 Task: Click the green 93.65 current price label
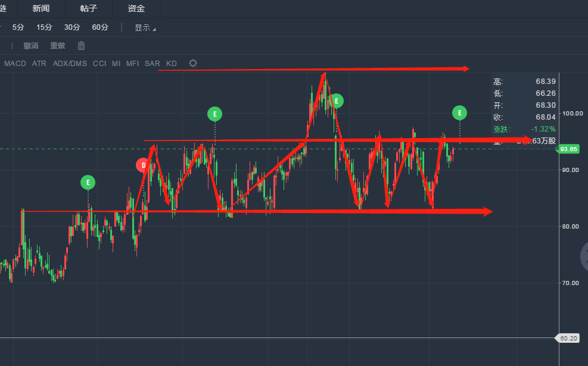click(569, 149)
